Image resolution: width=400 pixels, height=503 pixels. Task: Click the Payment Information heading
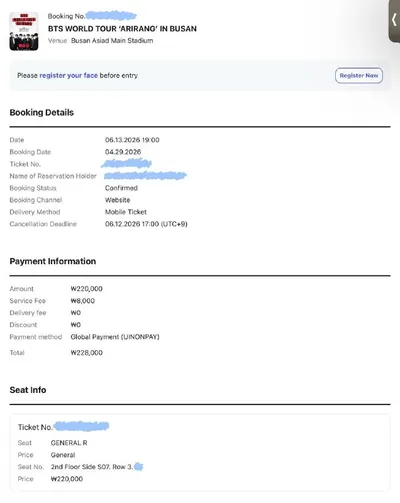53,261
